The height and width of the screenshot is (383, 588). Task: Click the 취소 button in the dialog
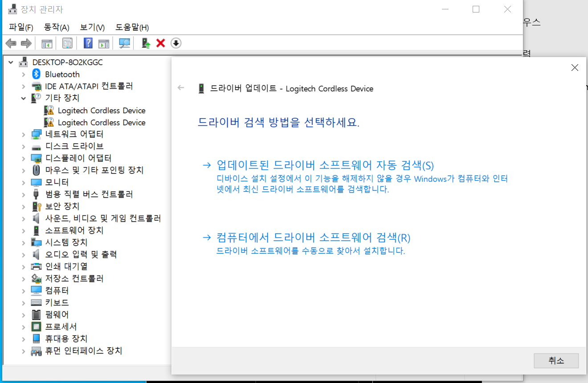point(556,361)
